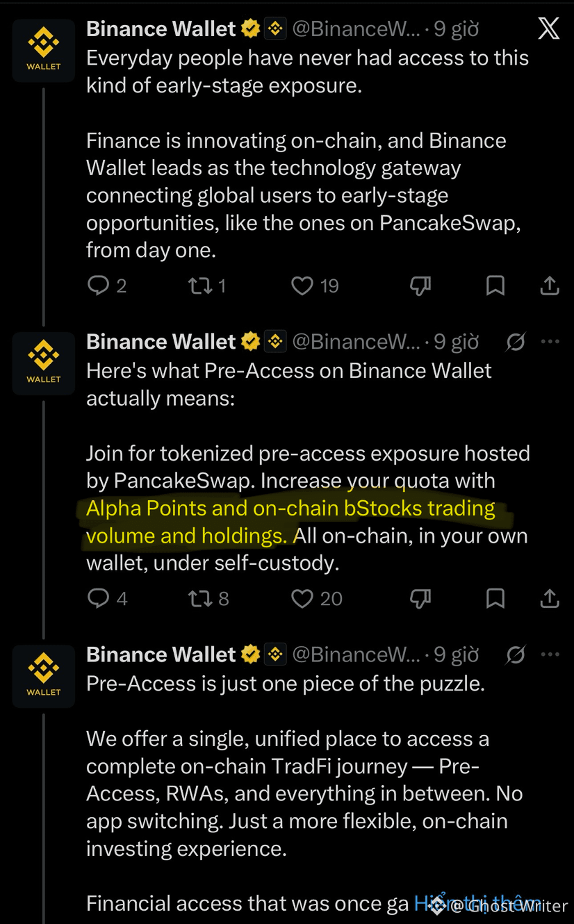574x924 pixels.
Task: Share the second Binance Wallet post
Action: click(x=550, y=597)
